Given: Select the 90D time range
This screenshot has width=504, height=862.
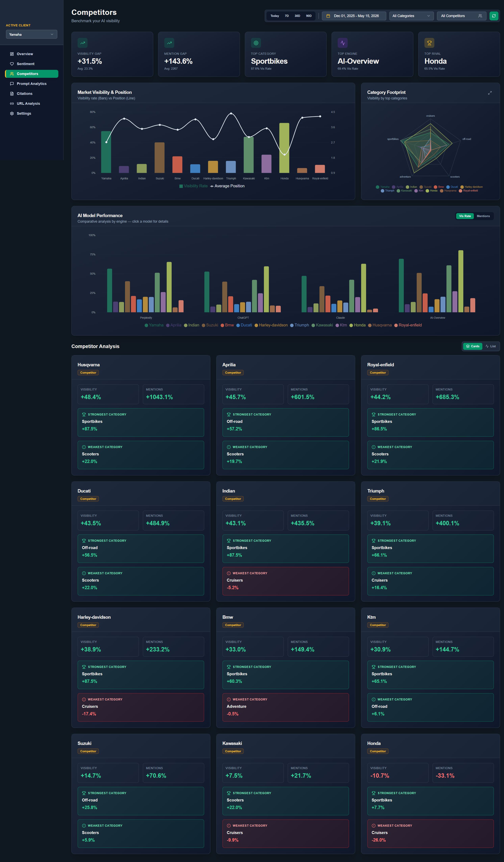Looking at the screenshot, I should (x=309, y=16).
